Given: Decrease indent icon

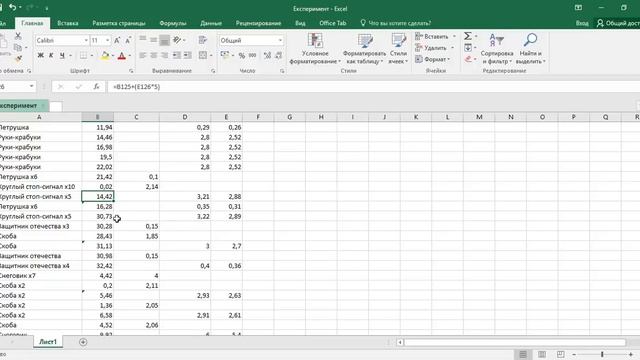Looking at the screenshot, I should pyautogui.click(x=177, y=56).
